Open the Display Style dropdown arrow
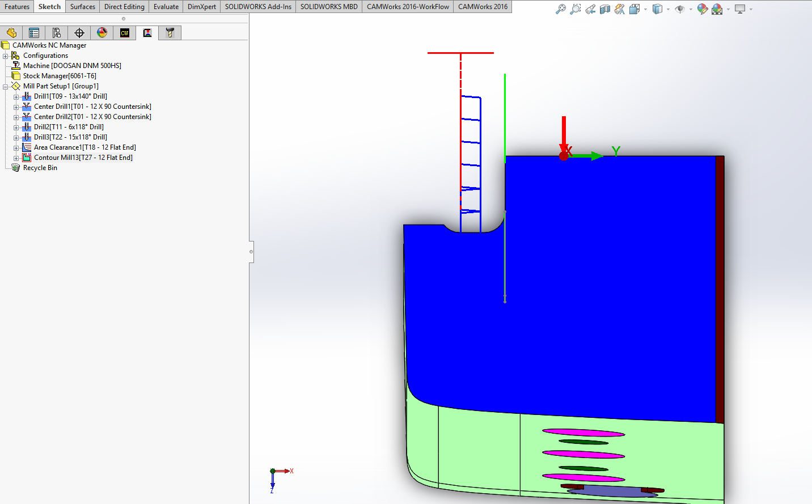The width and height of the screenshot is (812, 504). (x=668, y=9)
